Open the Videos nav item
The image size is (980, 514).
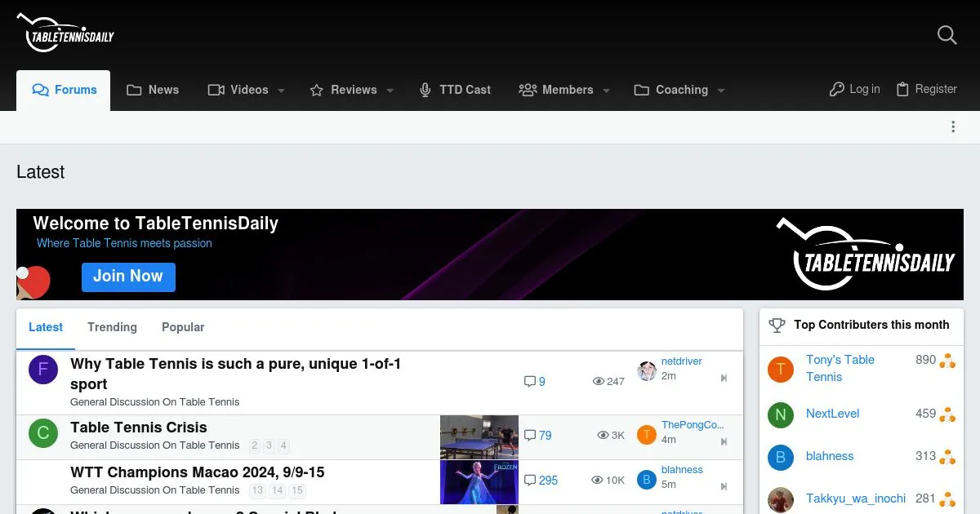[x=238, y=90]
